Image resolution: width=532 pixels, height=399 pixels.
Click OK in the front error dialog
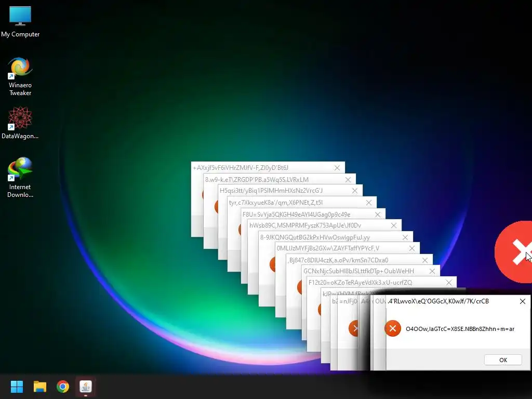(x=503, y=360)
